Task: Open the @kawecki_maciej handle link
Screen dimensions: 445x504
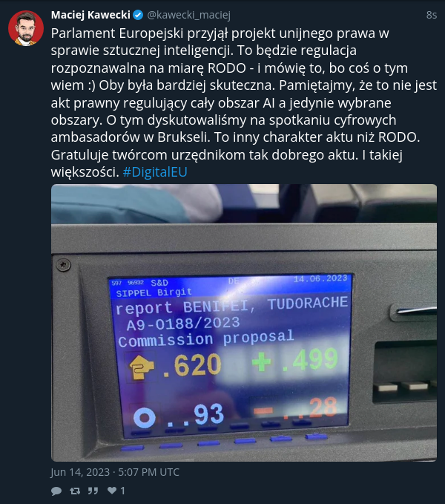Action: (189, 15)
